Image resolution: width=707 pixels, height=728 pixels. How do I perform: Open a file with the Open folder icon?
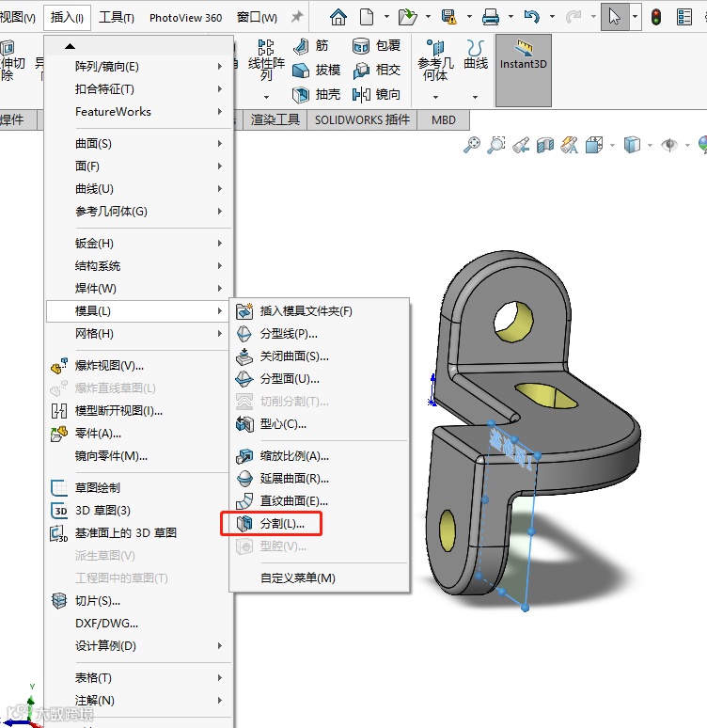click(407, 17)
